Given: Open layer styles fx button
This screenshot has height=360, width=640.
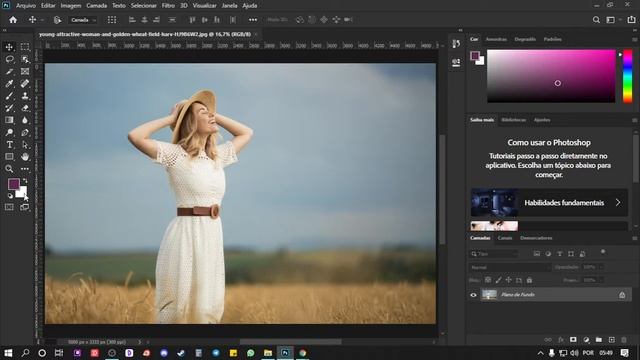Looking at the screenshot, I should (x=561, y=340).
